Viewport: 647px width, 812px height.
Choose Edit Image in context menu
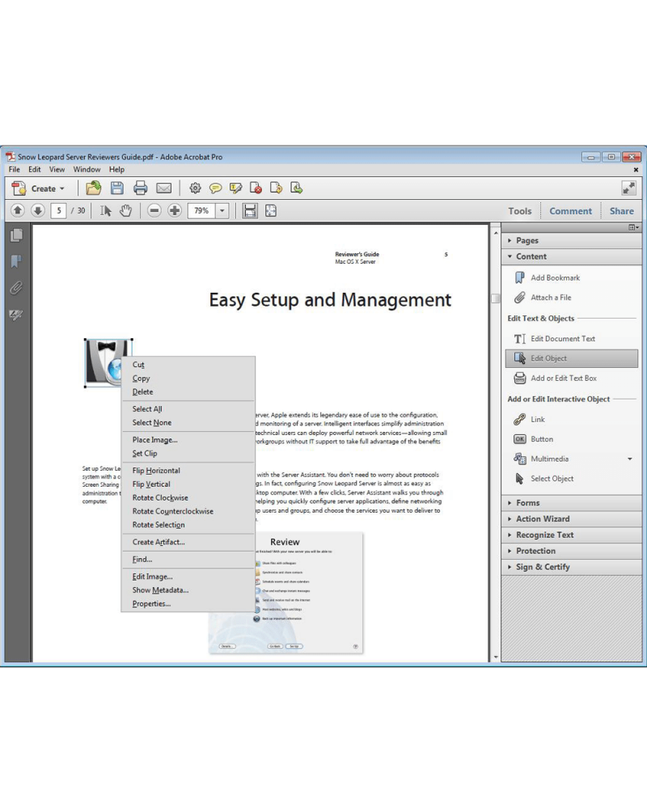click(188, 577)
